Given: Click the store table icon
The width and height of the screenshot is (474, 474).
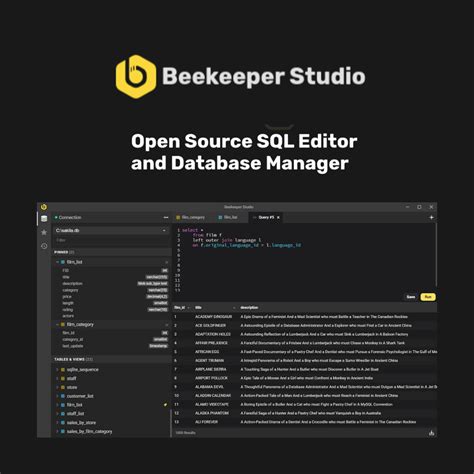Looking at the screenshot, I should [63, 387].
